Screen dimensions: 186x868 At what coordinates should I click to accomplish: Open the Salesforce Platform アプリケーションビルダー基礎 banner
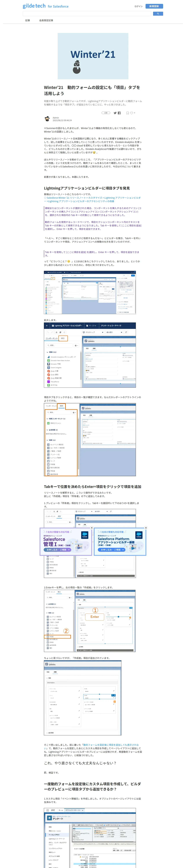120,541
